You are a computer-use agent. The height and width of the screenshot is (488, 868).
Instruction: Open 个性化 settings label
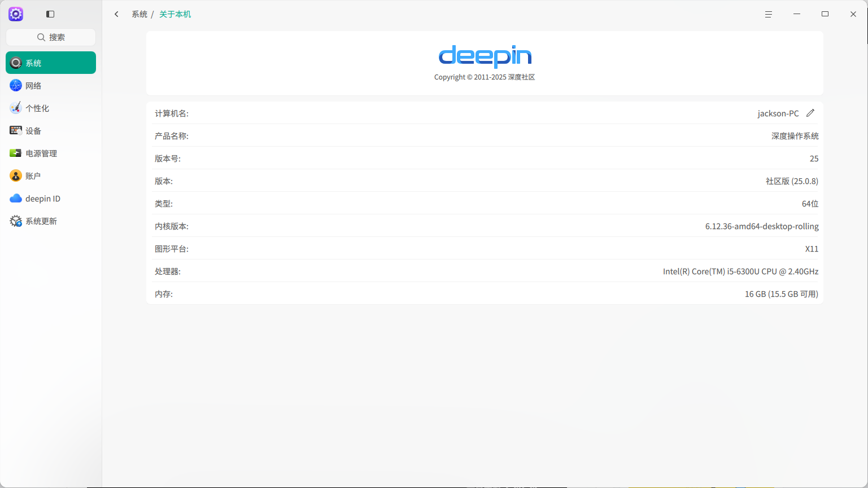coord(37,108)
